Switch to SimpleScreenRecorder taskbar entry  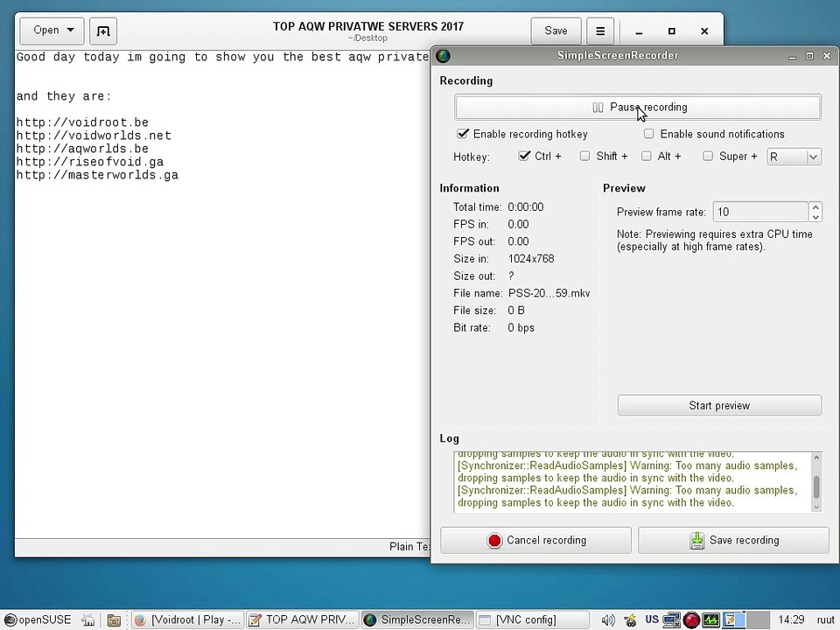[416, 619]
